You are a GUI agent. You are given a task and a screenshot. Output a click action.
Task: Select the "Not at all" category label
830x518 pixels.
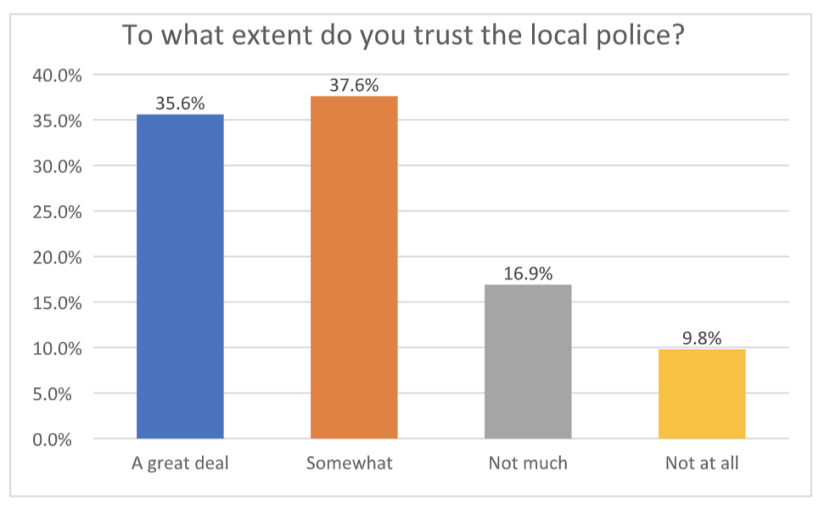tap(701, 464)
